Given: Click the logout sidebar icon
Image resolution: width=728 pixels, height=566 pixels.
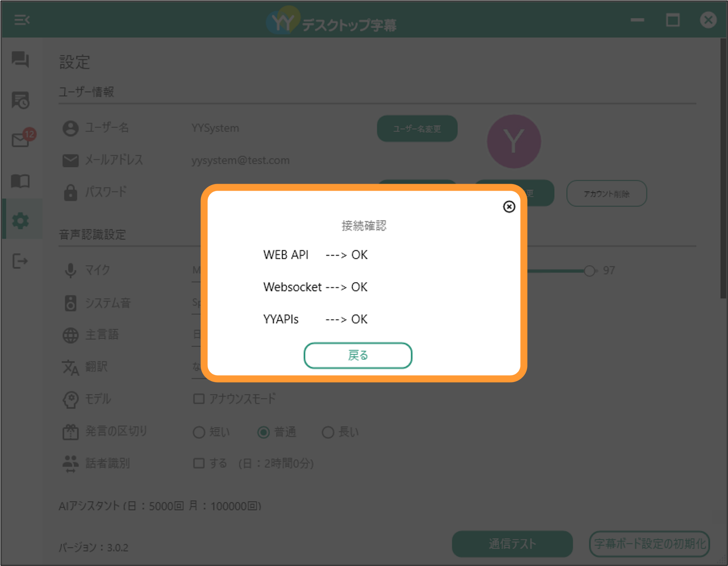Looking at the screenshot, I should 20,261.
